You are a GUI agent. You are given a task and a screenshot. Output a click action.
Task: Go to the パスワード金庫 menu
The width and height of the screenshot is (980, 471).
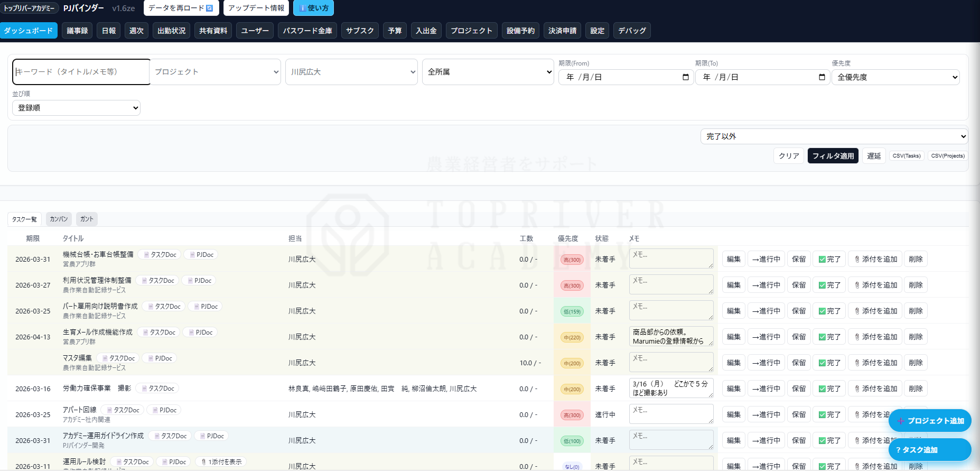point(307,31)
